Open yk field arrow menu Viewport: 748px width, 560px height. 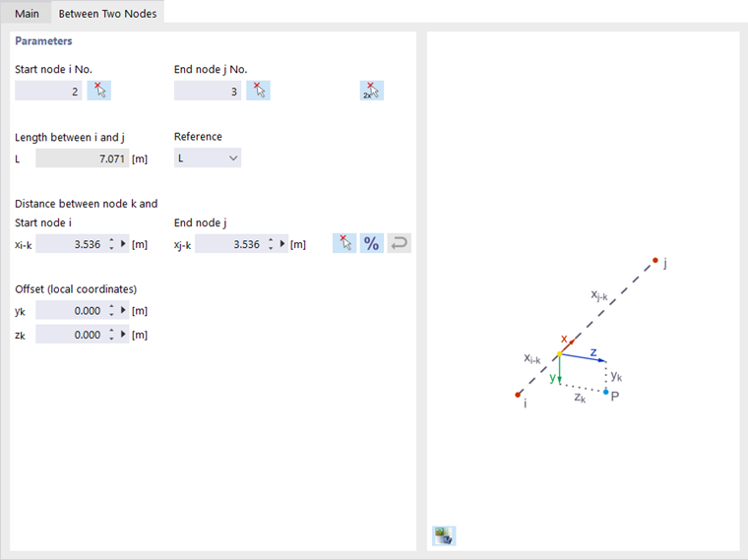click(123, 311)
